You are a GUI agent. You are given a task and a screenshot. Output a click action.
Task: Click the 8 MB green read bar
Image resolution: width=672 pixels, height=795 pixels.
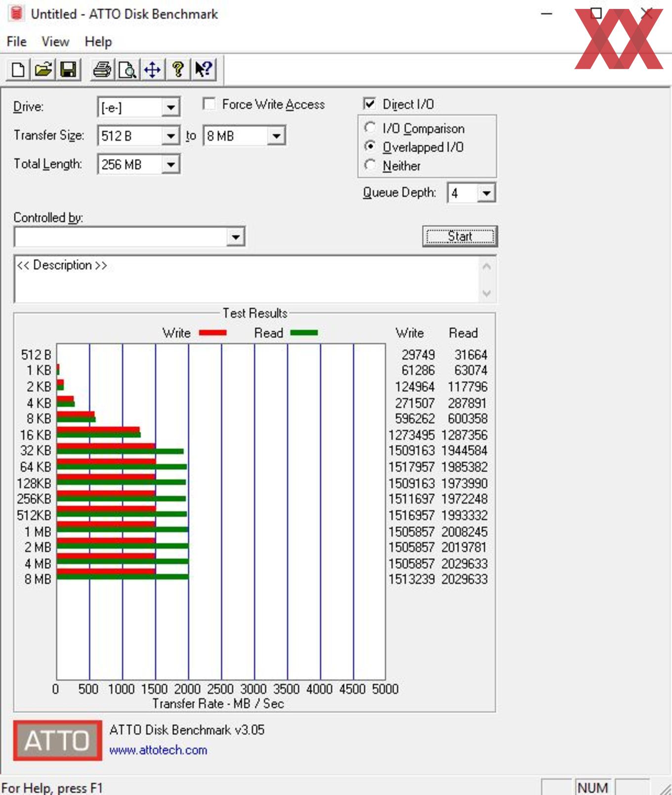123,577
